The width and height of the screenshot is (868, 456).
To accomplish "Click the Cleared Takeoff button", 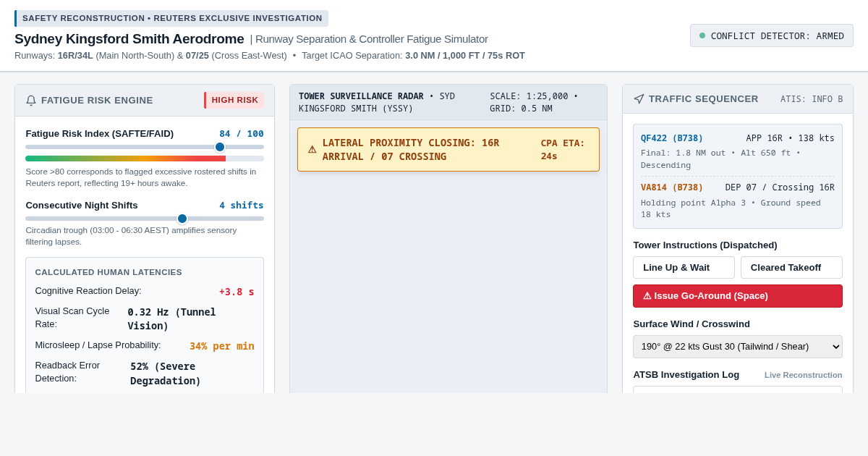I will pyautogui.click(x=791, y=267).
